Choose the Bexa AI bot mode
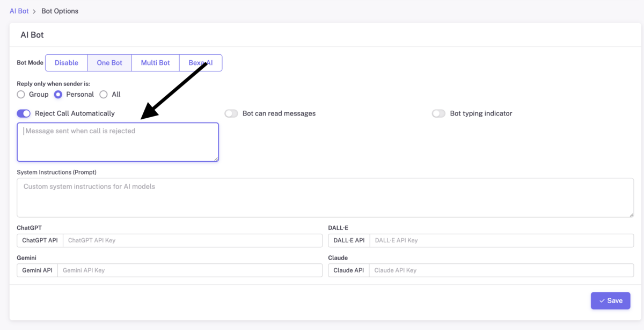Viewport: 644px width, 330px height. click(x=201, y=63)
